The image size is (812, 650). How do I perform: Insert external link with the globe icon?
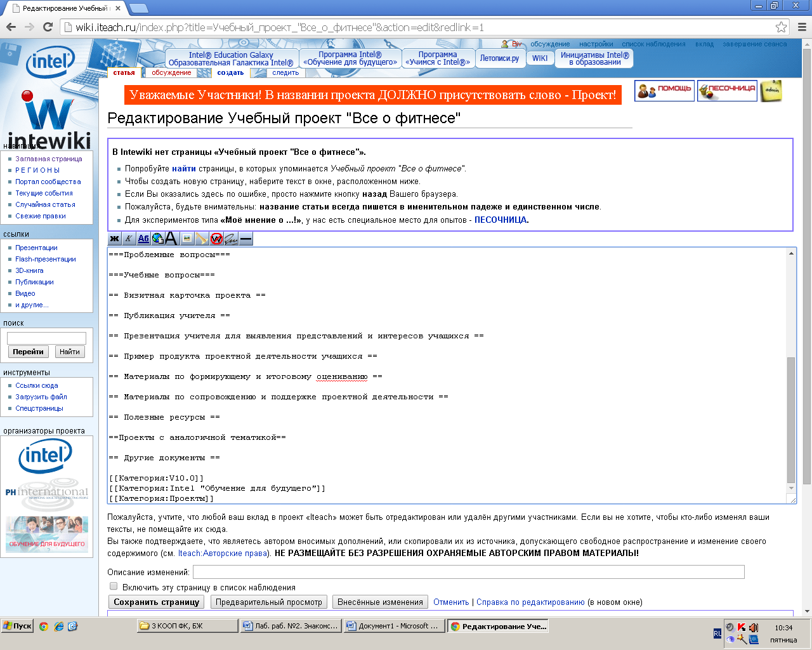pyautogui.click(x=158, y=239)
